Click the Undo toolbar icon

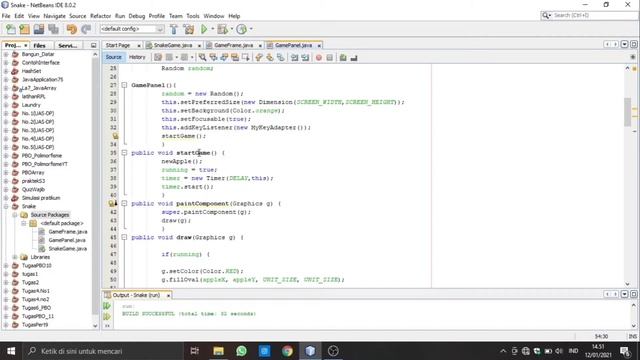tap(72, 29)
